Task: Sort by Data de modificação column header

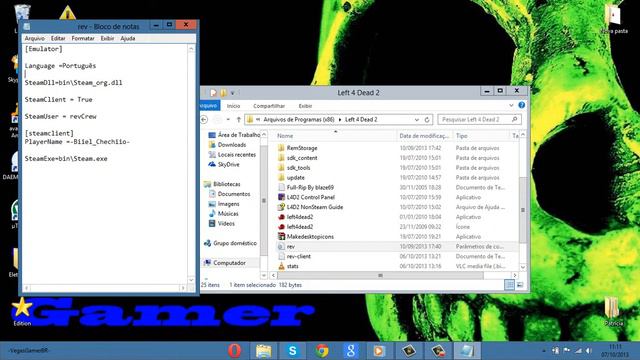Action: tap(424, 136)
